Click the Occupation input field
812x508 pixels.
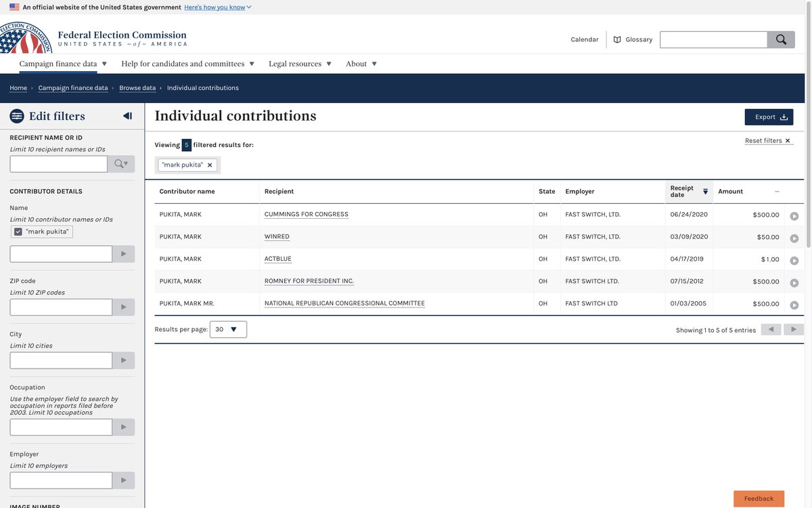(x=61, y=427)
